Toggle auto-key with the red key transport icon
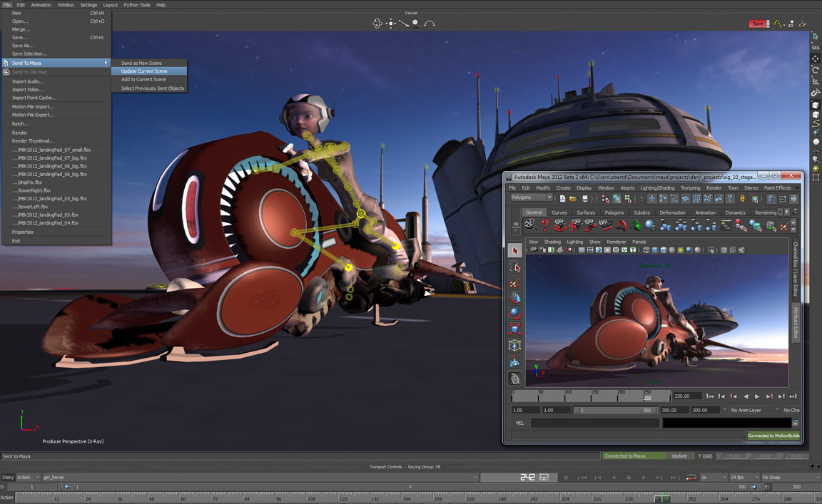The image size is (822, 504). (x=689, y=477)
